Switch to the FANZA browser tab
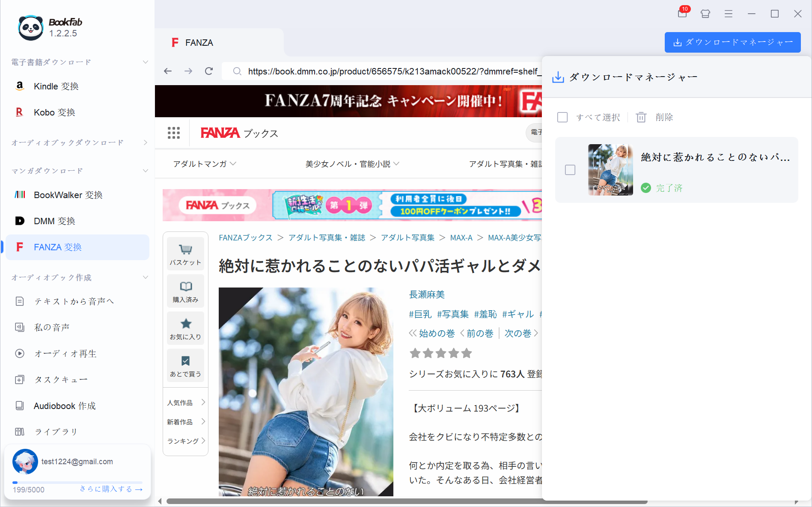The image size is (812, 507). point(199,42)
